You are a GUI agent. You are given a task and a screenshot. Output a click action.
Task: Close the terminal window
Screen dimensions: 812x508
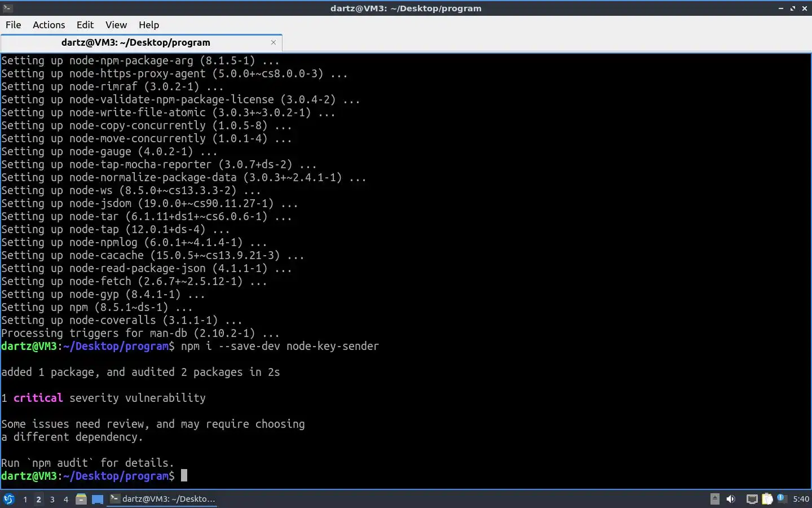coord(805,8)
